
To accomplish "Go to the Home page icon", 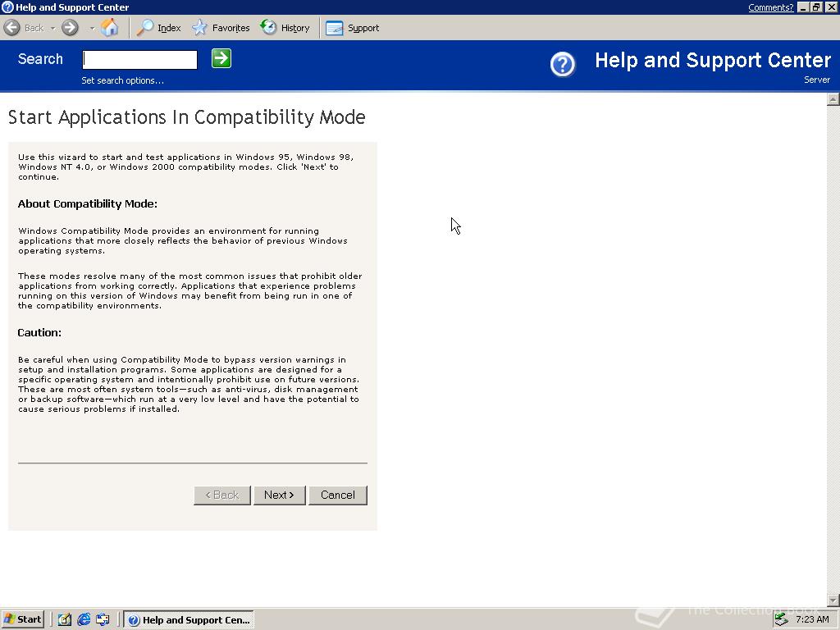I will [110, 28].
